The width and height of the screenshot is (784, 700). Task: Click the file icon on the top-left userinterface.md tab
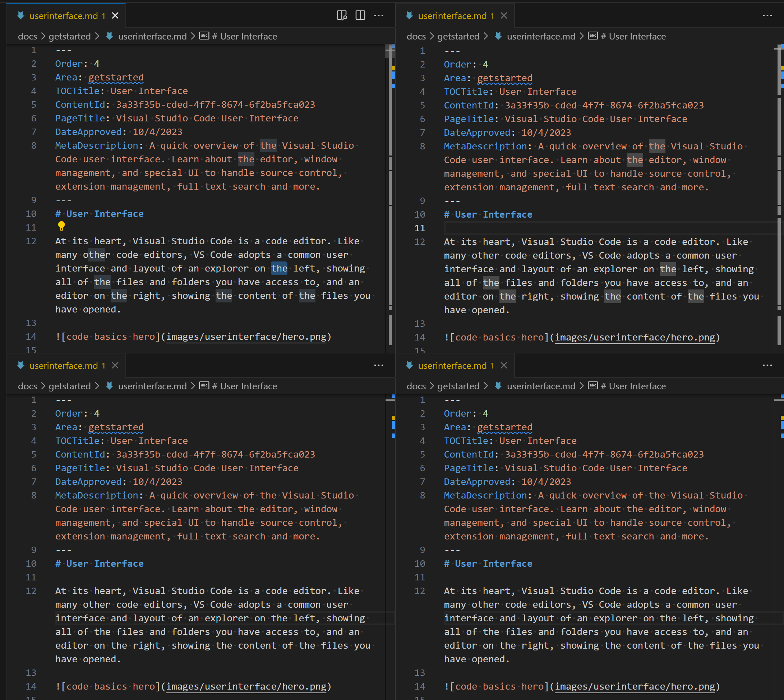[x=20, y=15]
